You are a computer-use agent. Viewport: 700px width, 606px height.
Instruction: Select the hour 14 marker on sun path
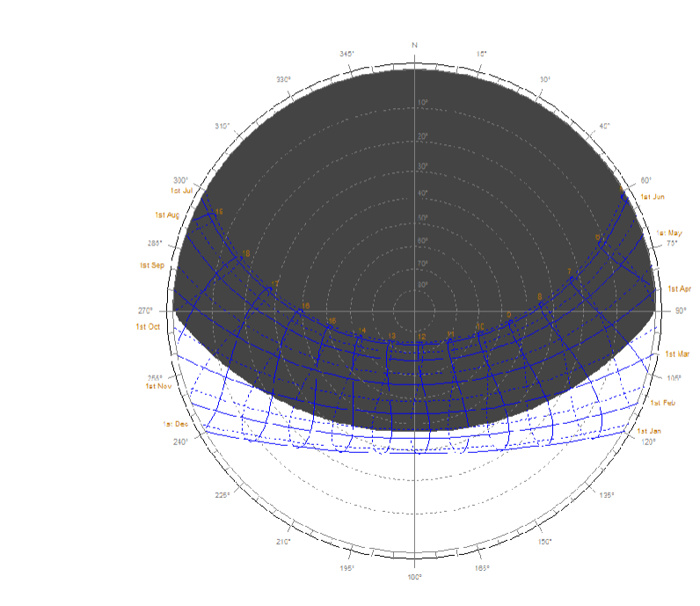(361, 331)
